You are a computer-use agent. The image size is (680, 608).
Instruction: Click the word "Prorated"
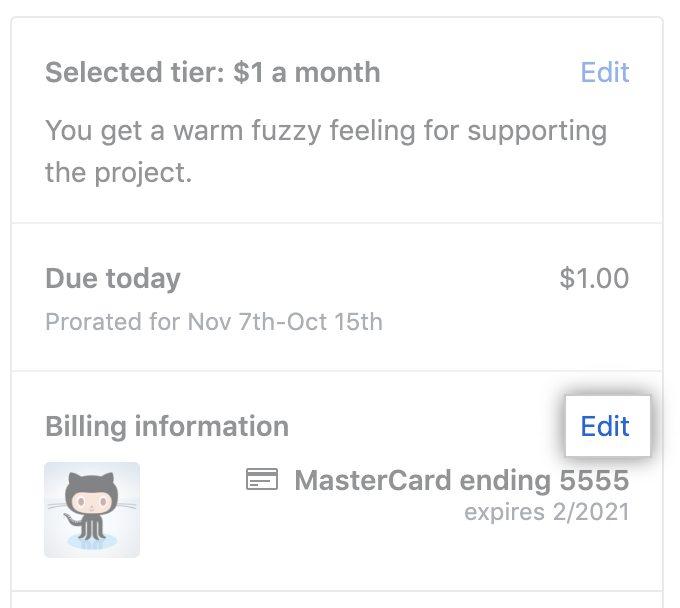pyautogui.click(x=87, y=322)
